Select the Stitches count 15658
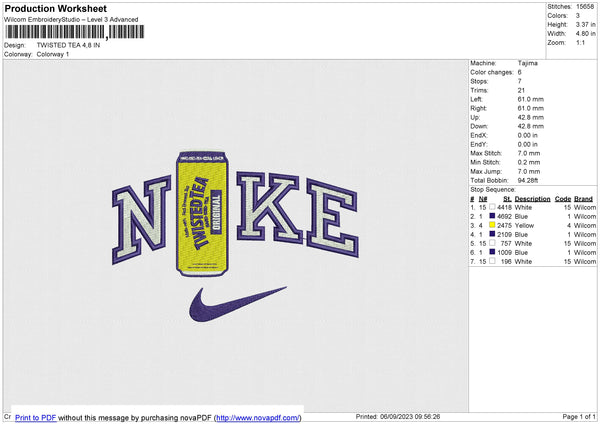The image size is (600, 424). [x=585, y=7]
